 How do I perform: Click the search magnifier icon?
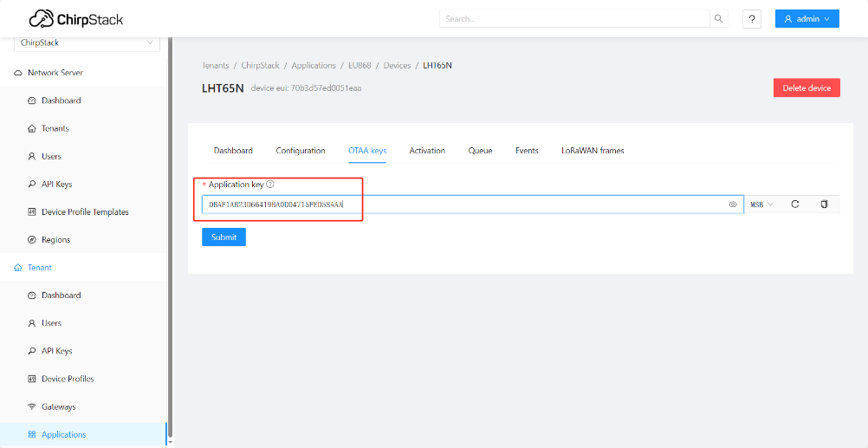[718, 19]
